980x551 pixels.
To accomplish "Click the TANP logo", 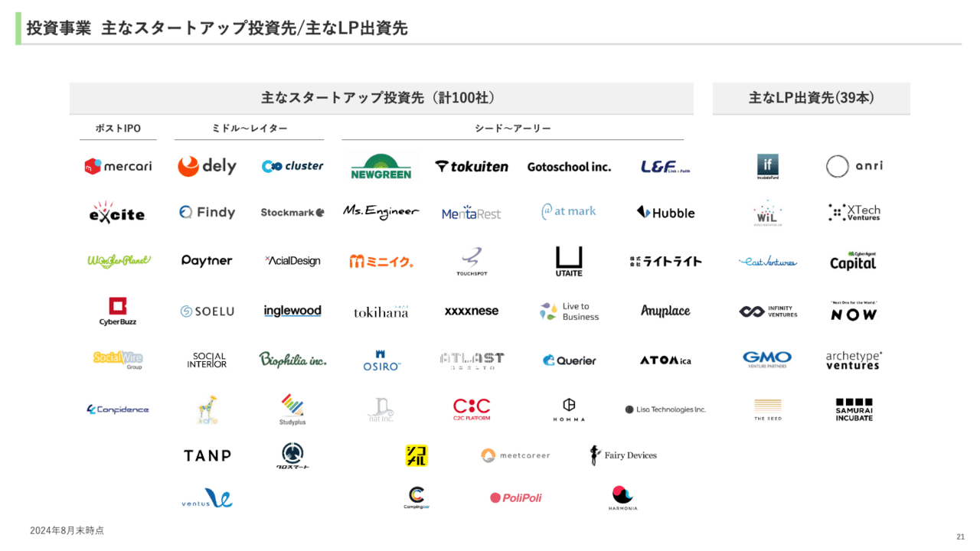I will click(207, 455).
